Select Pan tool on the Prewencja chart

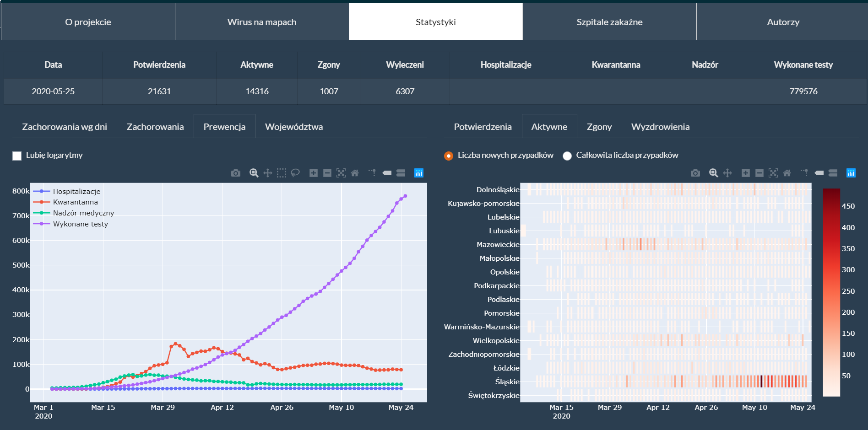268,173
